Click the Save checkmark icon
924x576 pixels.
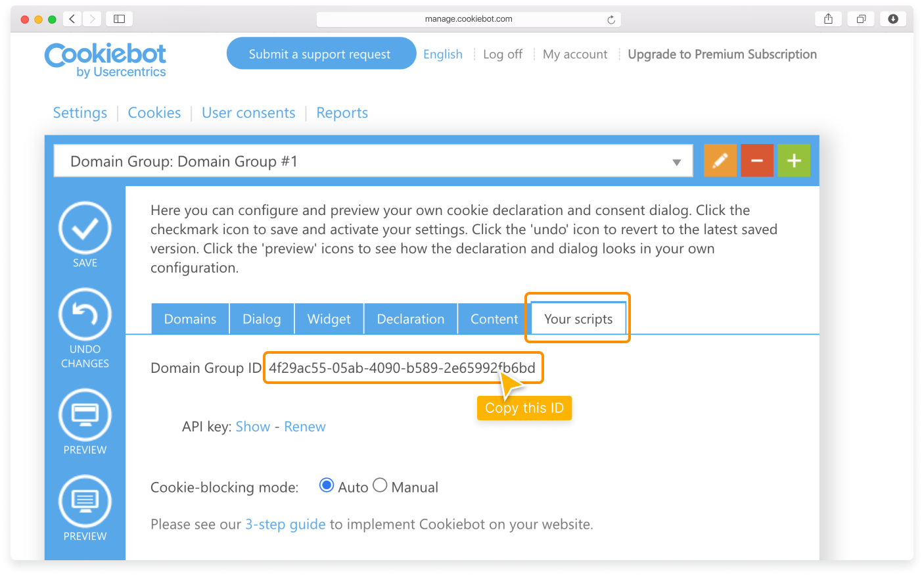coord(85,228)
